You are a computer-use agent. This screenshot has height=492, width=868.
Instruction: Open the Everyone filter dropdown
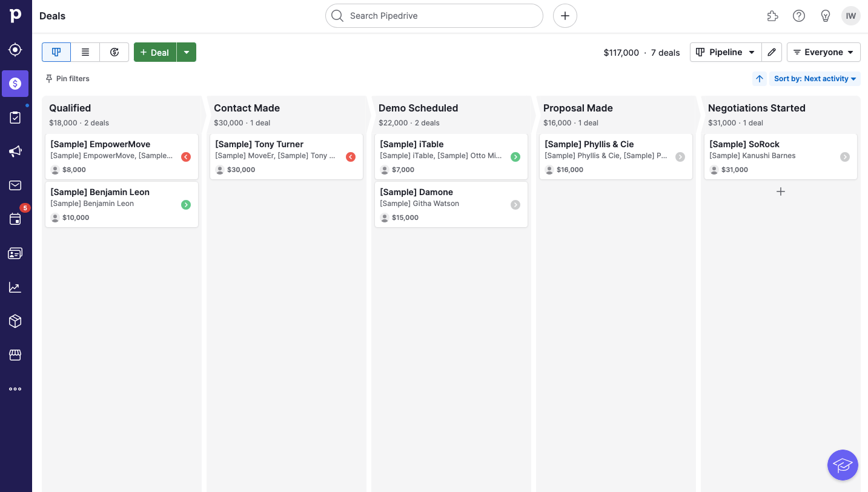[x=824, y=52]
